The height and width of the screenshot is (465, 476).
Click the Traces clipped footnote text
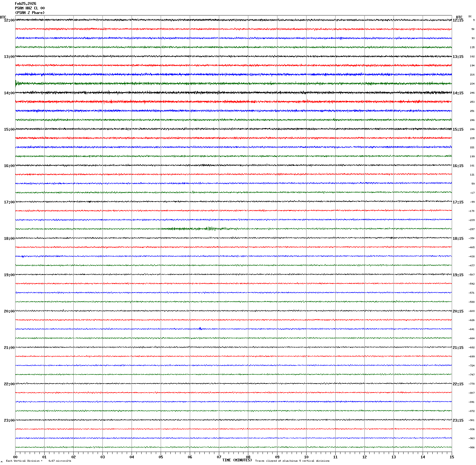pyautogui.click(x=292, y=461)
